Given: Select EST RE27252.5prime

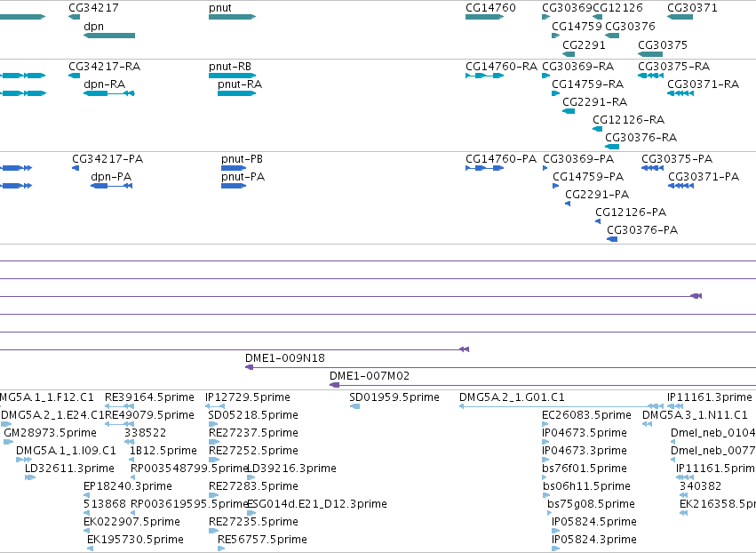Looking at the screenshot, I should [253, 451].
